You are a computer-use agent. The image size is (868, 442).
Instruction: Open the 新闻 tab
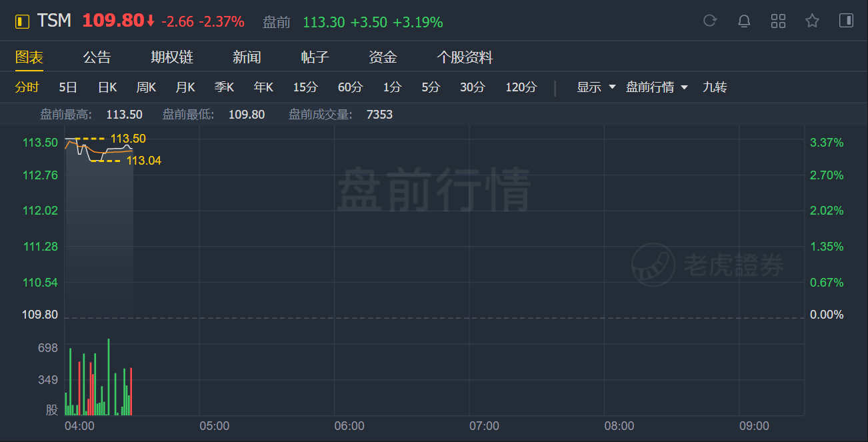[246, 57]
